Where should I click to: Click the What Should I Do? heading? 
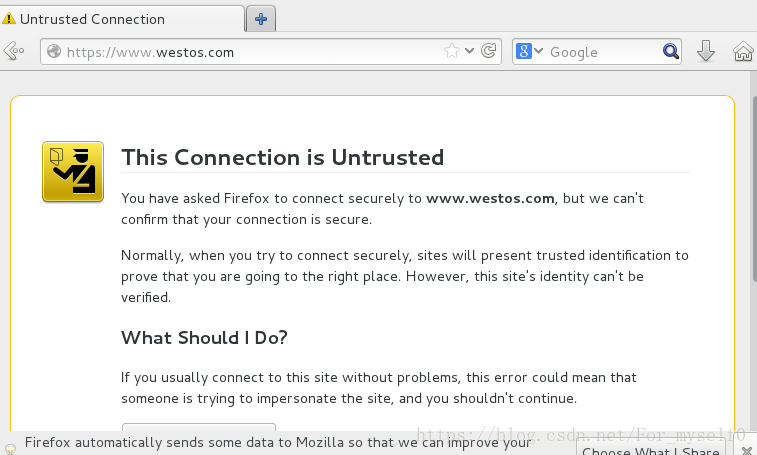point(204,338)
